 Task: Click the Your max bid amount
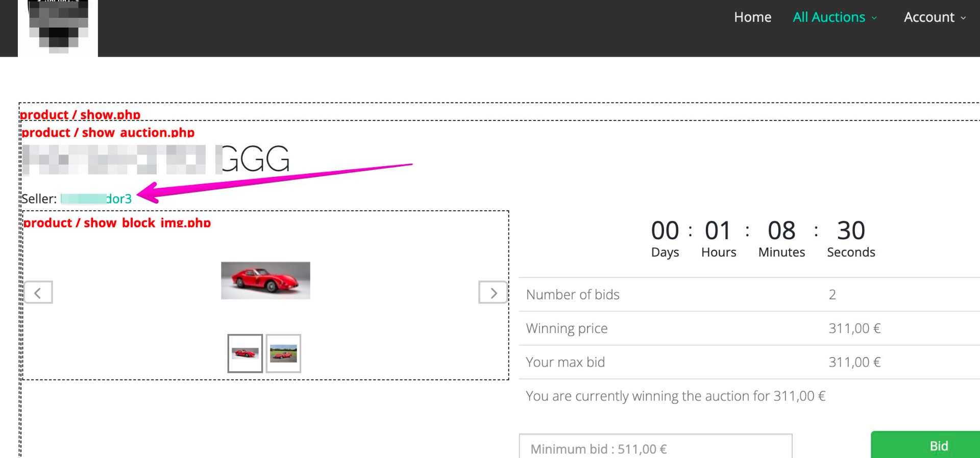(854, 362)
